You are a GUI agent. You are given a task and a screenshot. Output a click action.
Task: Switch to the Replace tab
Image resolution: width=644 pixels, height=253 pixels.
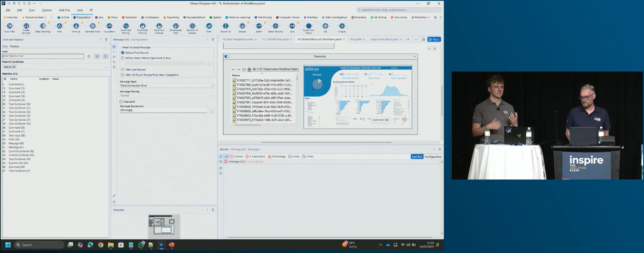pos(15,46)
